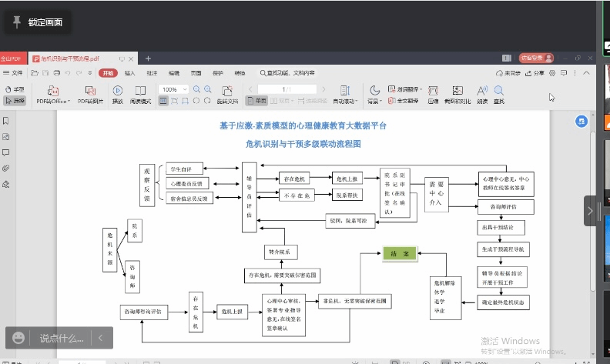Expand the 背景 background dropdown
The width and height of the screenshot is (610, 364).
point(374,101)
